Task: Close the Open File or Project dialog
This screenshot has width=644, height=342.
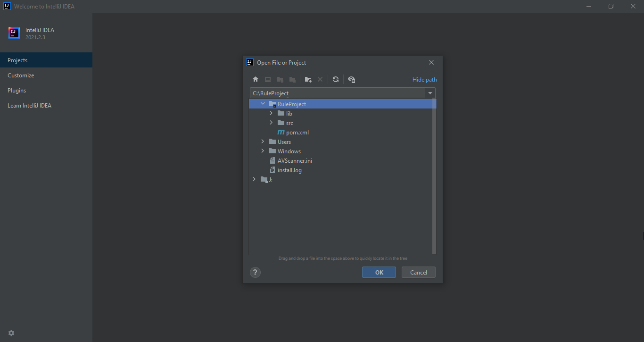Action: coord(431,62)
